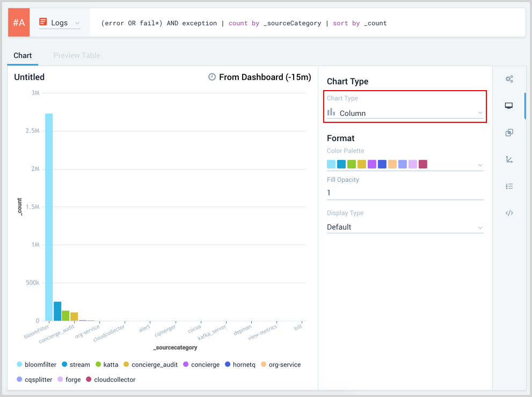This screenshot has height=397, width=532.
Task: Open the JSON code view icon
Action: (509, 213)
